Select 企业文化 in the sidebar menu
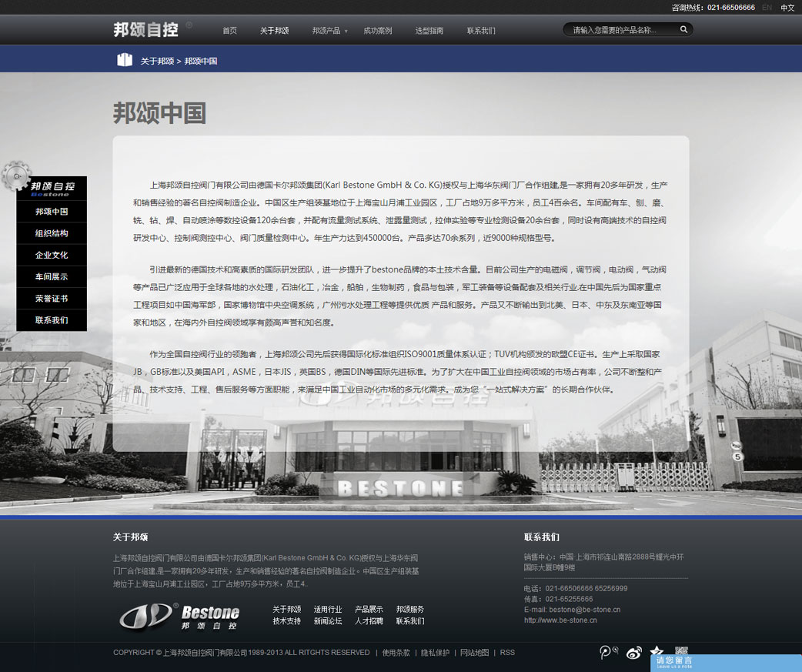 (52, 255)
